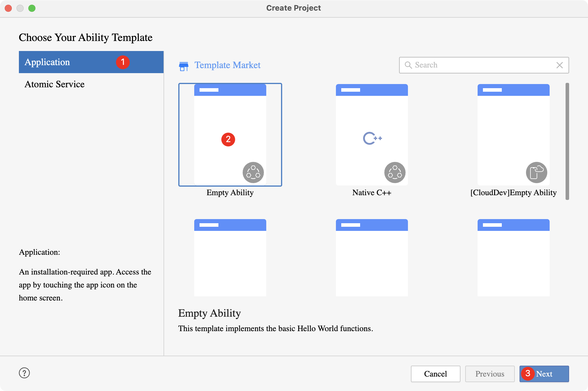Select the Empty Ability template thumbnail
The width and height of the screenshot is (588, 391).
(230, 124)
